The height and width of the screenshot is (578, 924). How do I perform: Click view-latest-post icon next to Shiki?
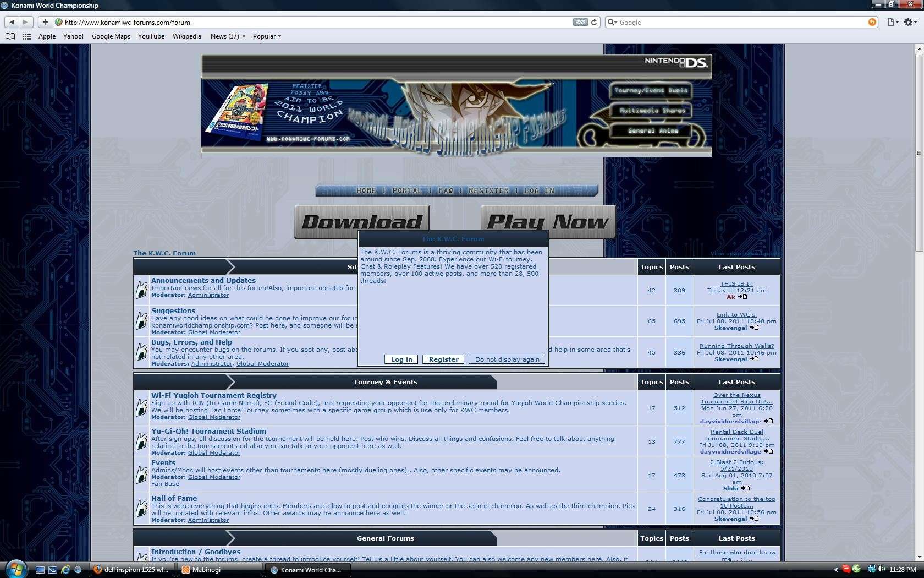click(x=745, y=488)
